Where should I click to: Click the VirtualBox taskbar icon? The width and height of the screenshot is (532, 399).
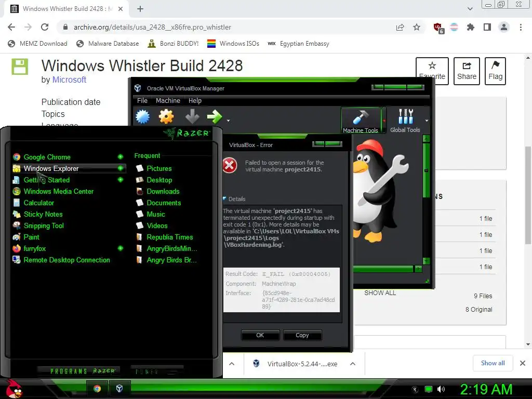(x=119, y=389)
